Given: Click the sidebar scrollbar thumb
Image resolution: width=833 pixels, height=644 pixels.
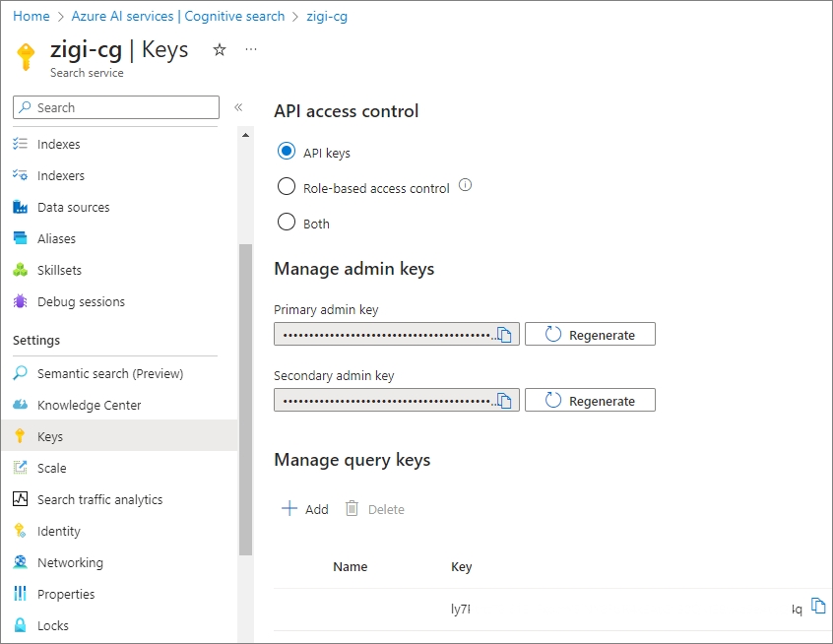Looking at the screenshot, I should pyautogui.click(x=245, y=400).
